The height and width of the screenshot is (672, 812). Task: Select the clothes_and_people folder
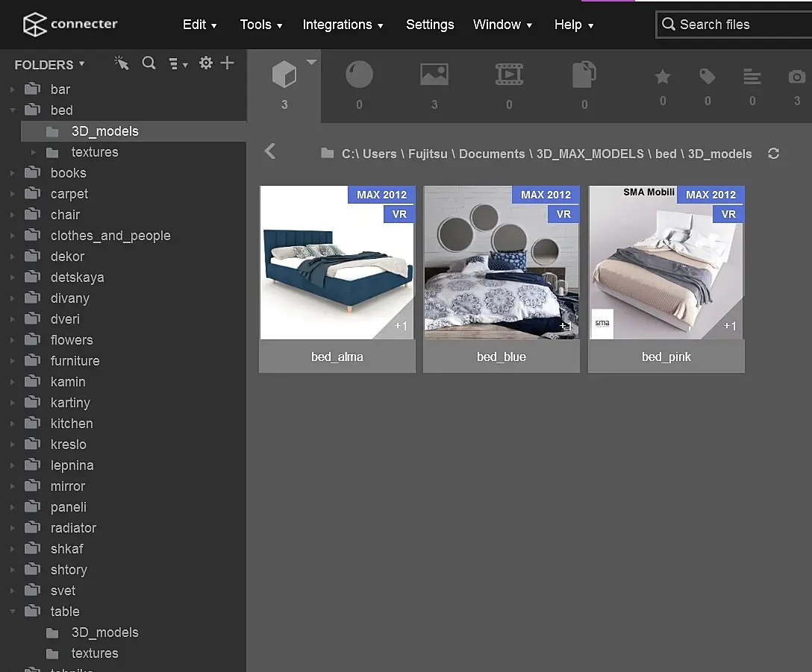click(110, 236)
